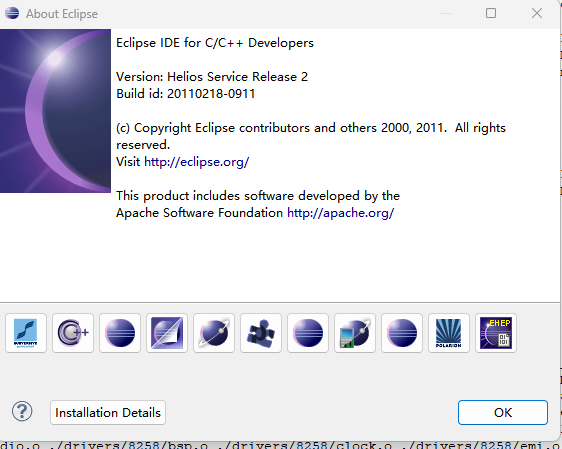Click the text "Eclipse IDE for C/C++ Developers"

tap(215, 43)
